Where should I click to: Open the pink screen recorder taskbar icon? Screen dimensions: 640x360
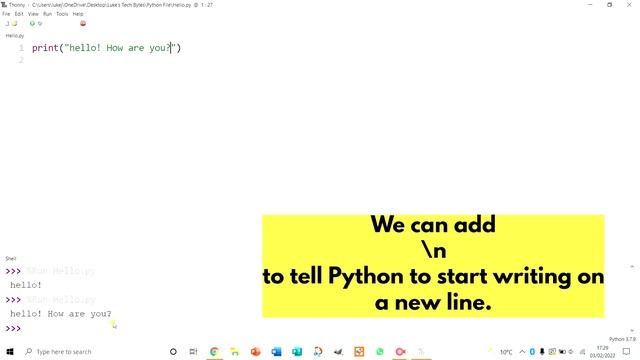click(400, 351)
